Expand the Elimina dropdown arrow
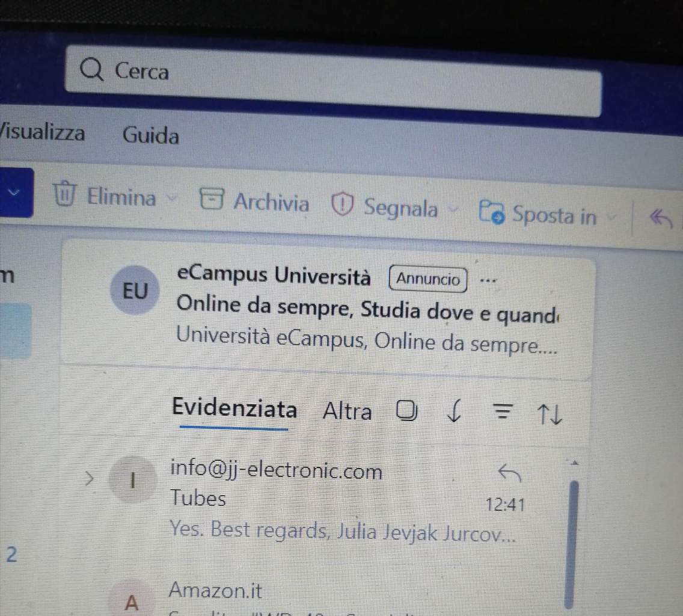 click(172, 199)
